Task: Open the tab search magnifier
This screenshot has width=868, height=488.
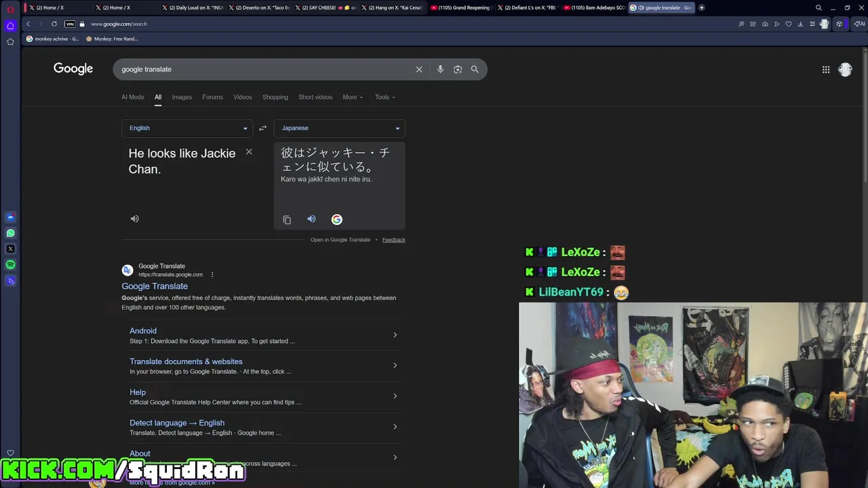Action: coord(818,7)
